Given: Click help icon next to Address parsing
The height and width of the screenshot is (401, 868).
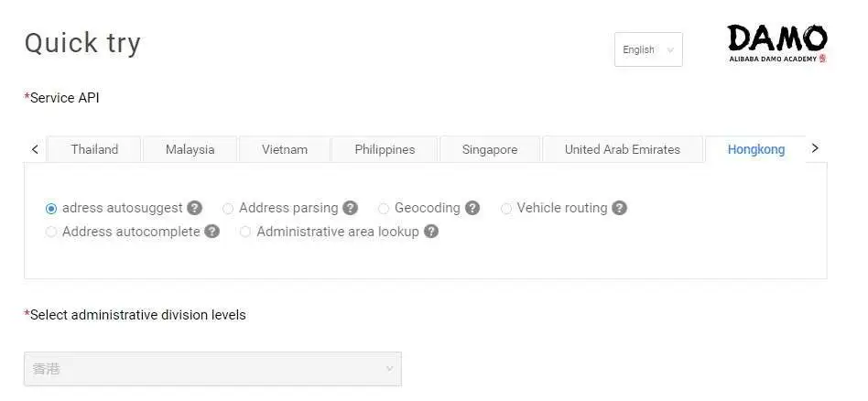Looking at the screenshot, I should click(x=350, y=208).
